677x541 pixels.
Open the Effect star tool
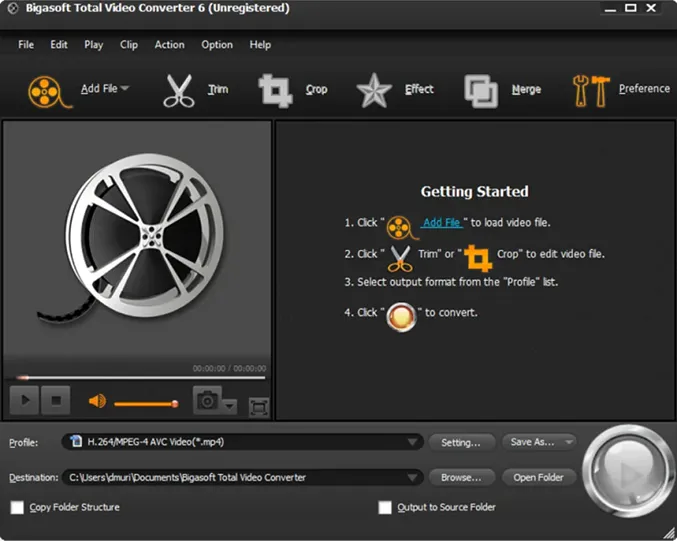[374, 90]
